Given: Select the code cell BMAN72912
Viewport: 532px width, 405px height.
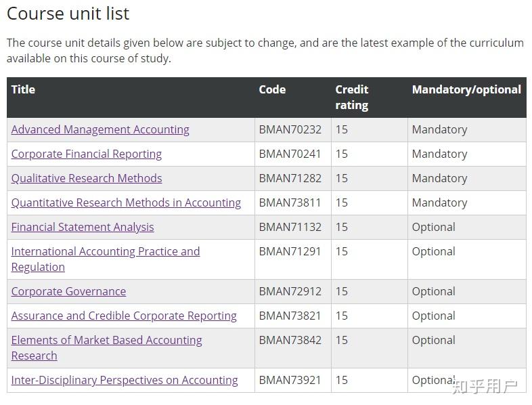Looking at the screenshot, I should pyautogui.click(x=290, y=291).
